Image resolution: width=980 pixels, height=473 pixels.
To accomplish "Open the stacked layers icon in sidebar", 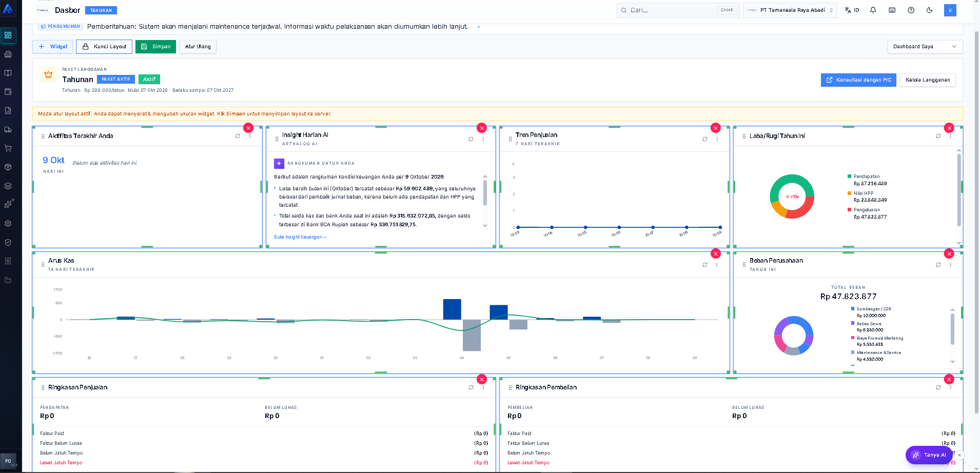I will (8, 186).
